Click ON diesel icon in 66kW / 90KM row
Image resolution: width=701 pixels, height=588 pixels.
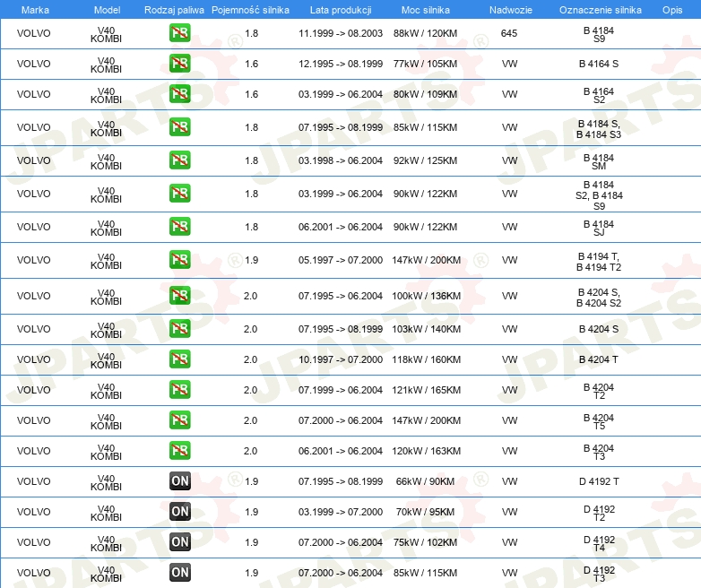point(179,480)
